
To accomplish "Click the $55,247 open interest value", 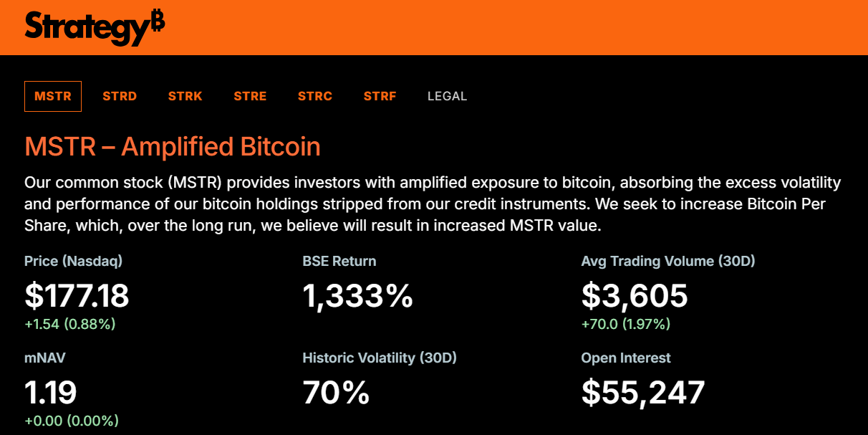I will 643,392.
